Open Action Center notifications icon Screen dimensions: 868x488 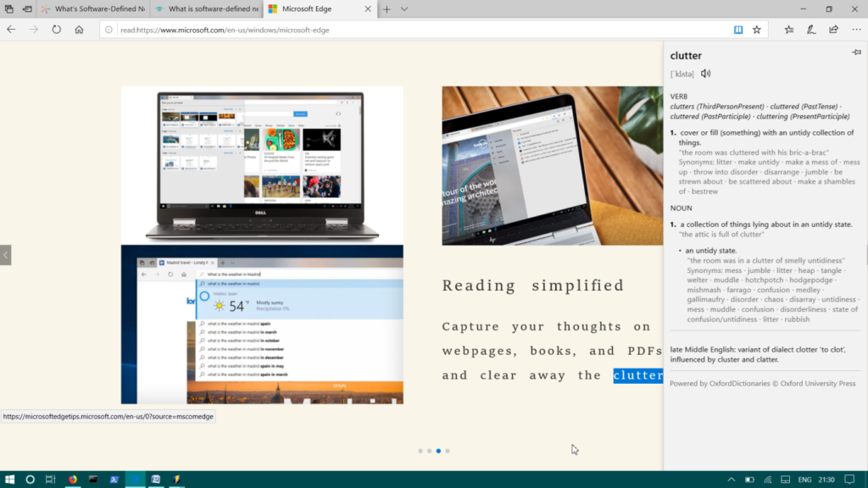click(x=849, y=480)
